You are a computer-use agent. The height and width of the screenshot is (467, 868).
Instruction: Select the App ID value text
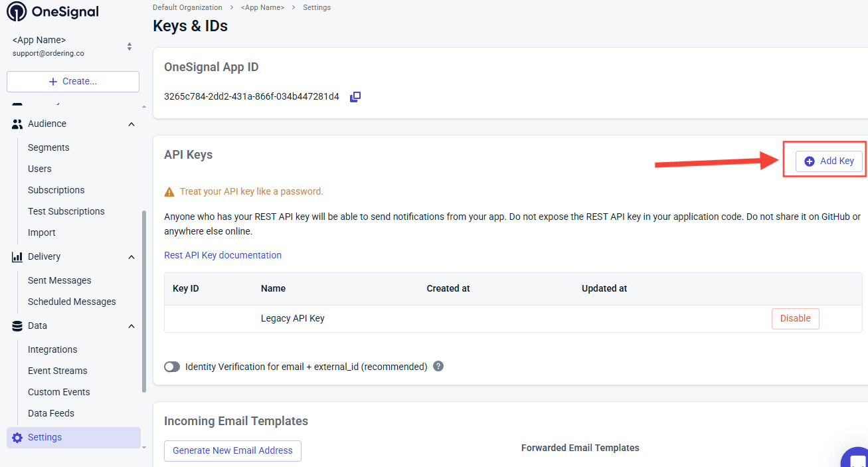pyautogui.click(x=252, y=96)
